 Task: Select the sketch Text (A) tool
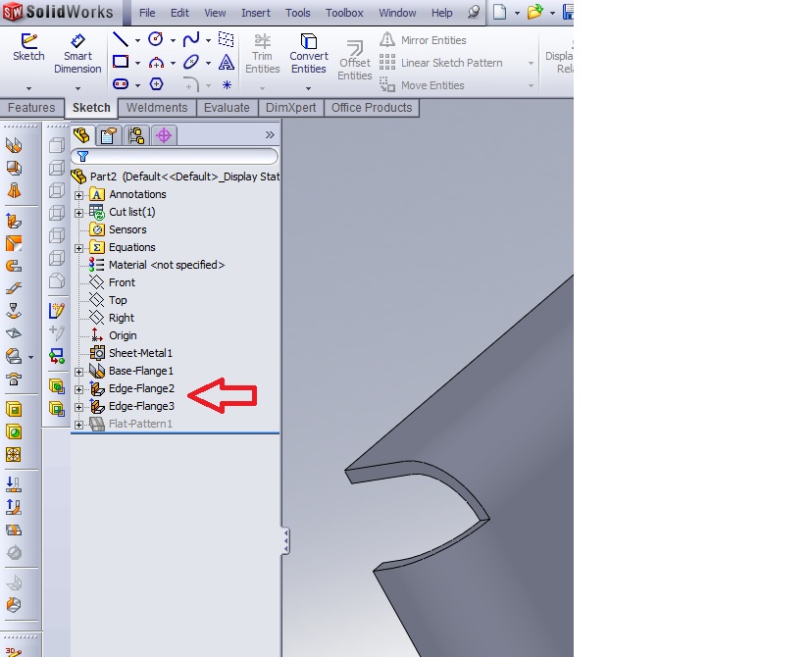click(227, 62)
